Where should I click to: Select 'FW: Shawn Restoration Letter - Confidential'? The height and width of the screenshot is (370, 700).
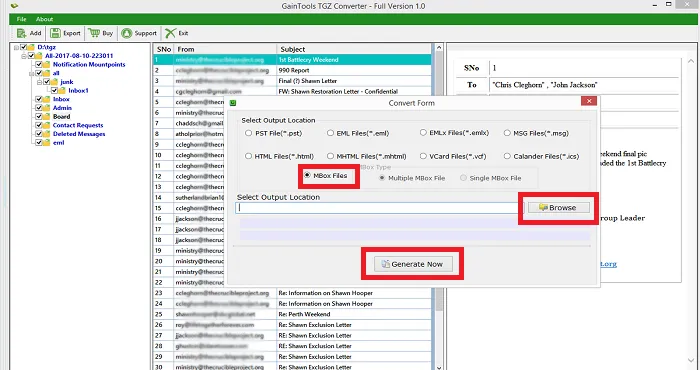pos(292,91)
